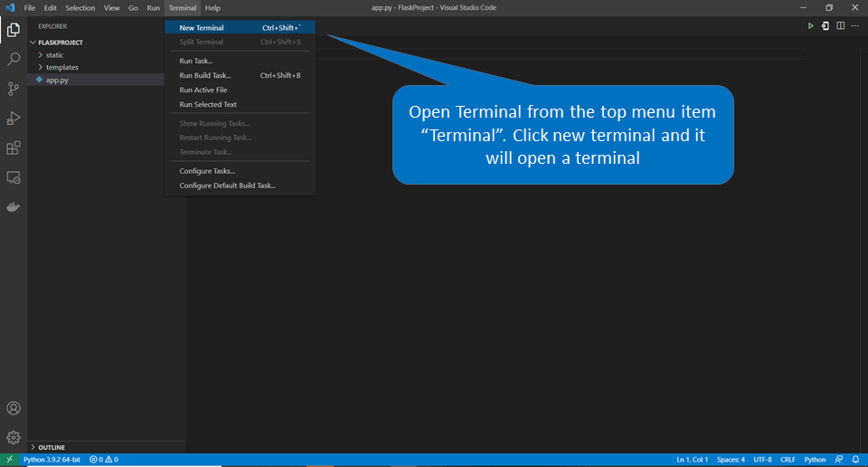The width and height of the screenshot is (868, 467).
Task: Open Run and Debug view icon
Action: click(x=14, y=119)
